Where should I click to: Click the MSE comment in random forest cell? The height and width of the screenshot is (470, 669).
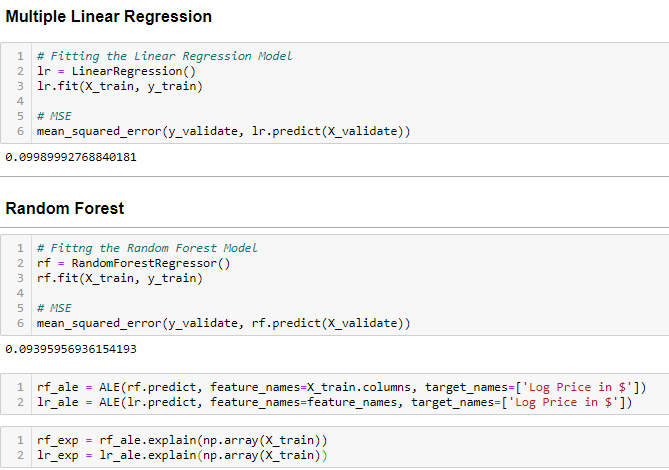coord(51,308)
